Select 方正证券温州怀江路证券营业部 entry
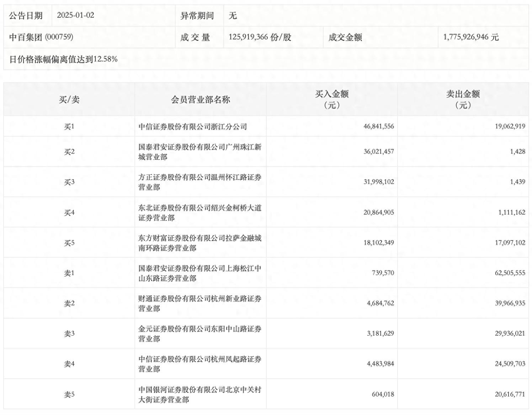 200,181
